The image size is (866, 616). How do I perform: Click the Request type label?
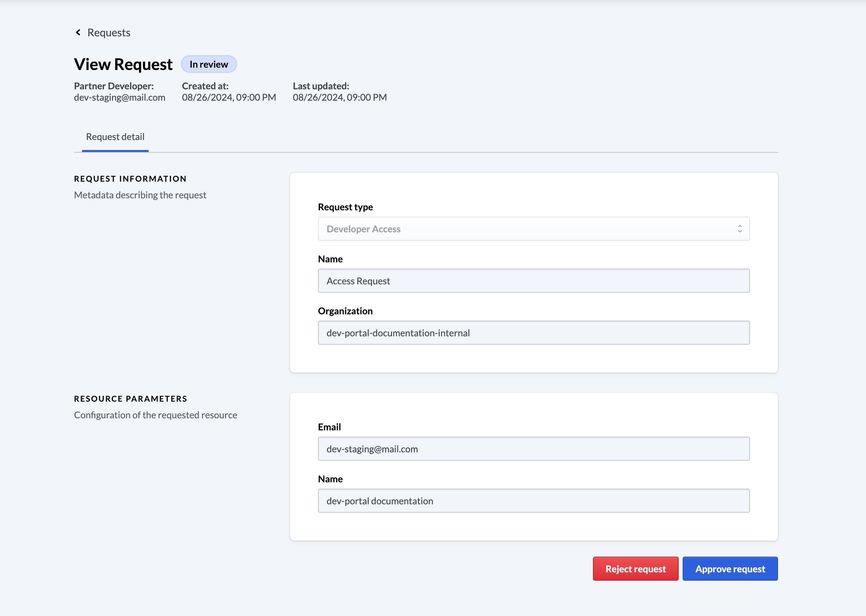click(x=345, y=207)
